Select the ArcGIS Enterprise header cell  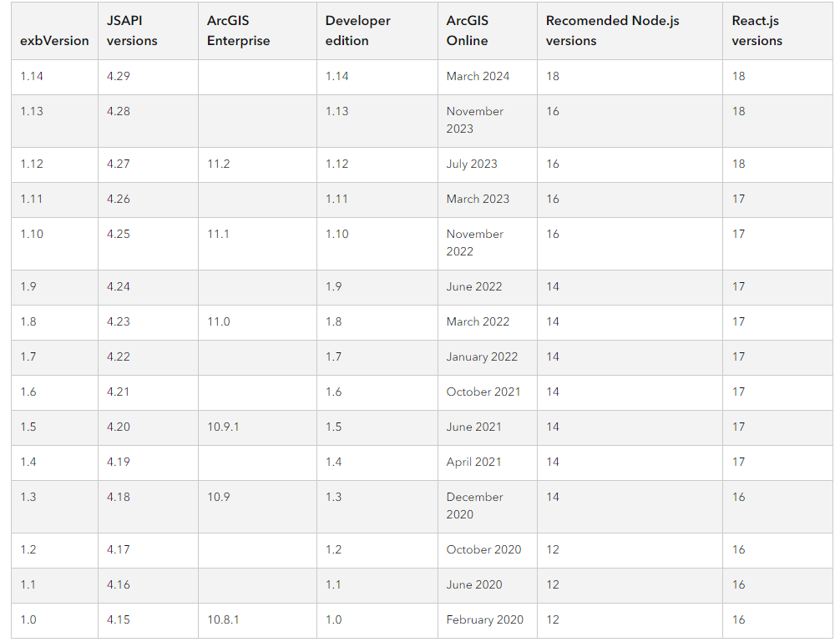[239, 30]
